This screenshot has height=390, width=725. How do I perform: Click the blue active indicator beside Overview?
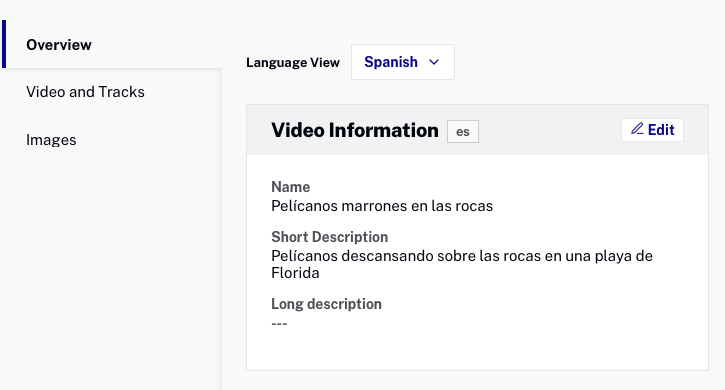coord(4,44)
